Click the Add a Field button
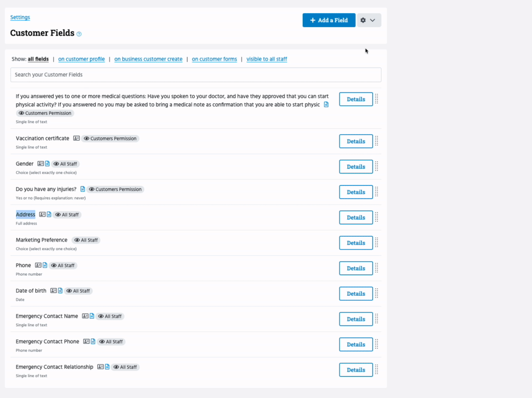The width and height of the screenshot is (532, 398). click(x=329, y=20)
